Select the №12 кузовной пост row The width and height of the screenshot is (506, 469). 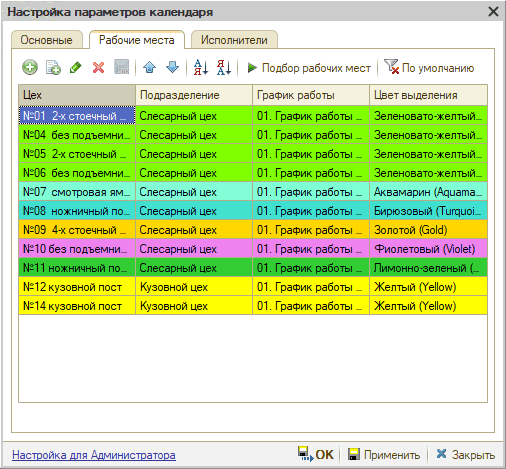click(253, 287)
